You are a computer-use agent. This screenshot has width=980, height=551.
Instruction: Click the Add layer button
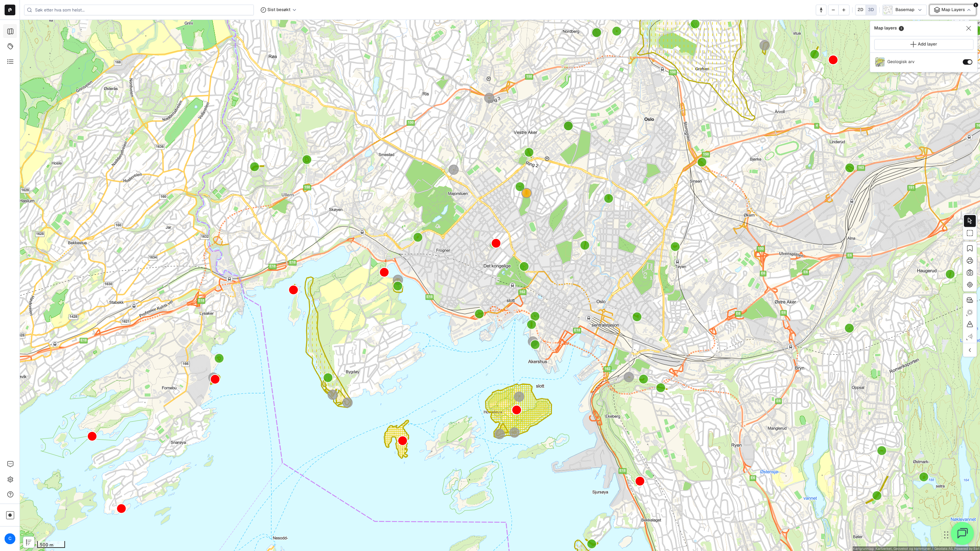tap(923, 44)
